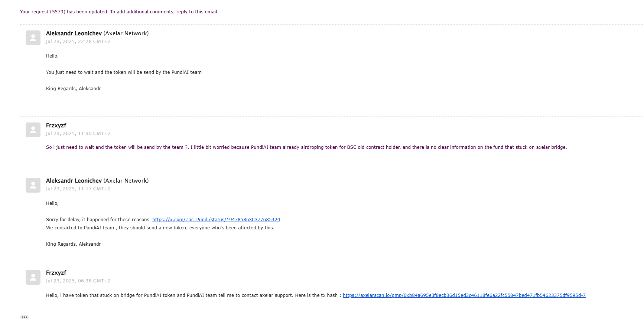Click Frzxyzf name on the 06:38 message

click(56, 273)
